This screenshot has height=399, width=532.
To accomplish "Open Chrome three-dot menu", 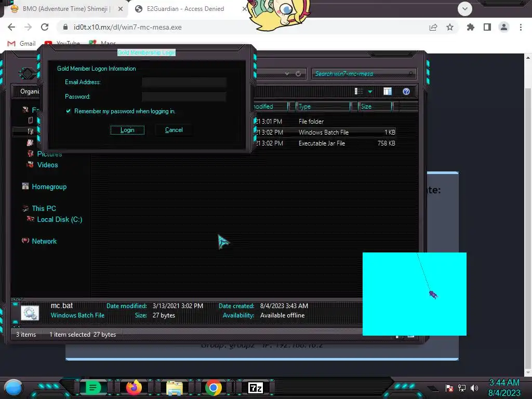I will click(521, 27).
